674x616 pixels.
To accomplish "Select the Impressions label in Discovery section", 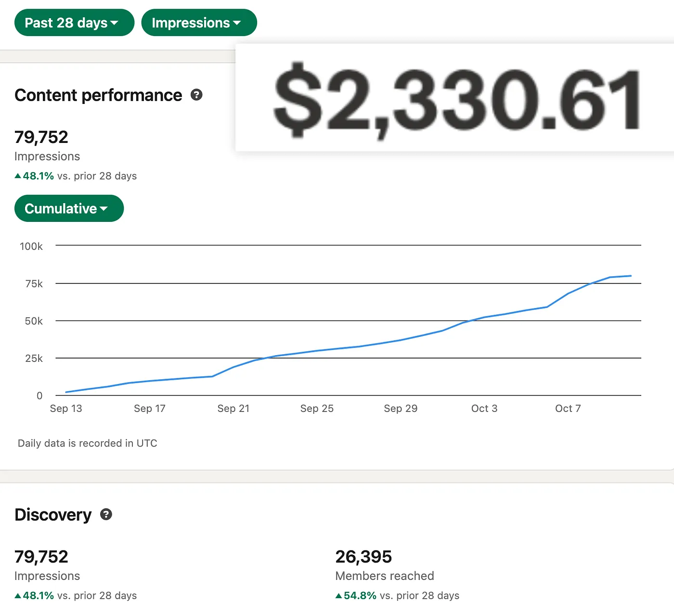I will coord(47,576).
